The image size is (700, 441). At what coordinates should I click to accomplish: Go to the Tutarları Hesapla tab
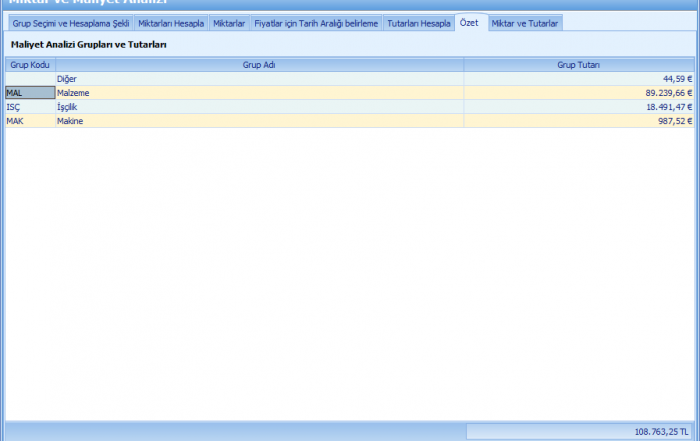418,23
